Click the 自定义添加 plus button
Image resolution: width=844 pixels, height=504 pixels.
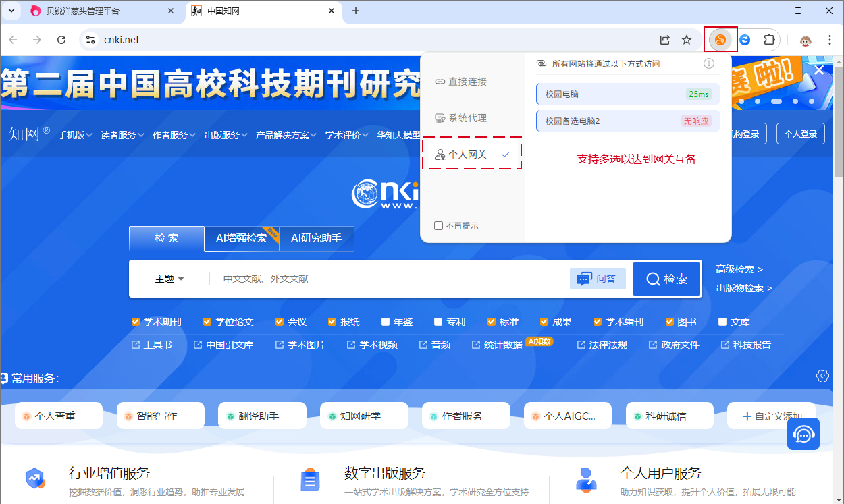(x=771, y=416)
